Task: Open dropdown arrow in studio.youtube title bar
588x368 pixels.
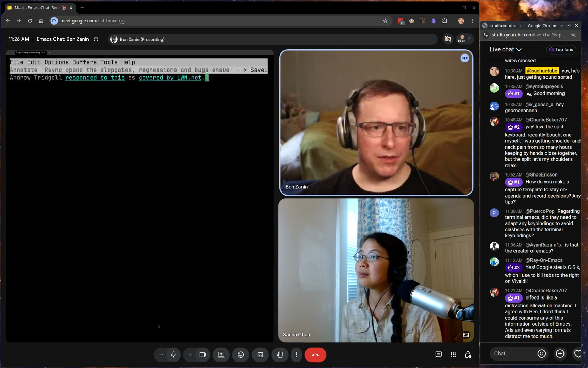Action: tap(562, 26)
